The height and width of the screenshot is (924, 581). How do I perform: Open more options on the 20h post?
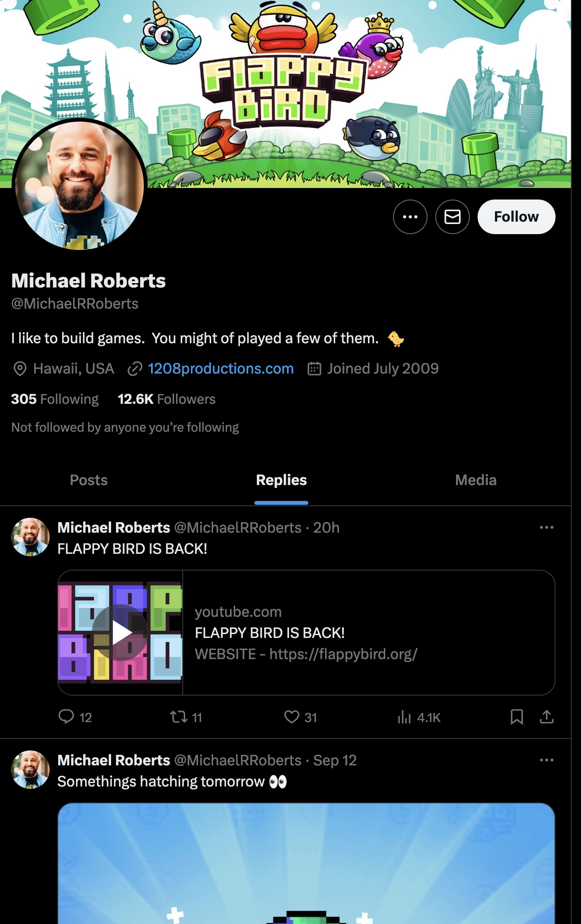[546, 527]
